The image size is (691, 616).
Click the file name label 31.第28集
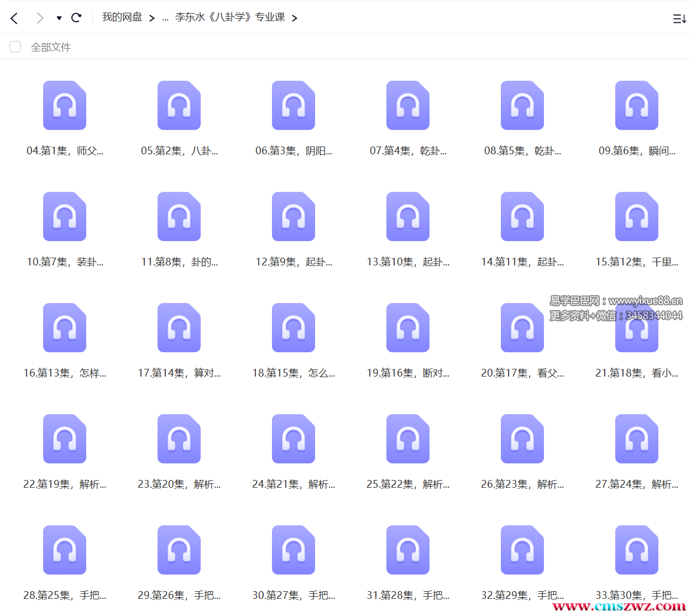pos(407,596)
